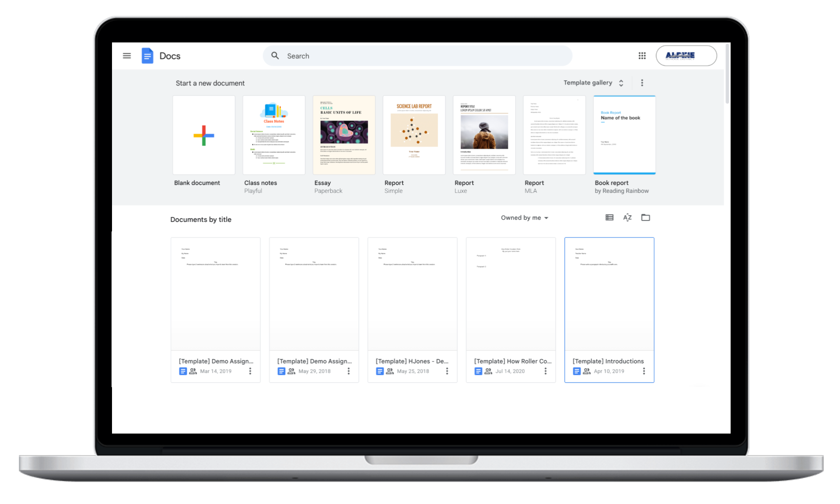Open the How Roller Co... template document

[511, 294]
